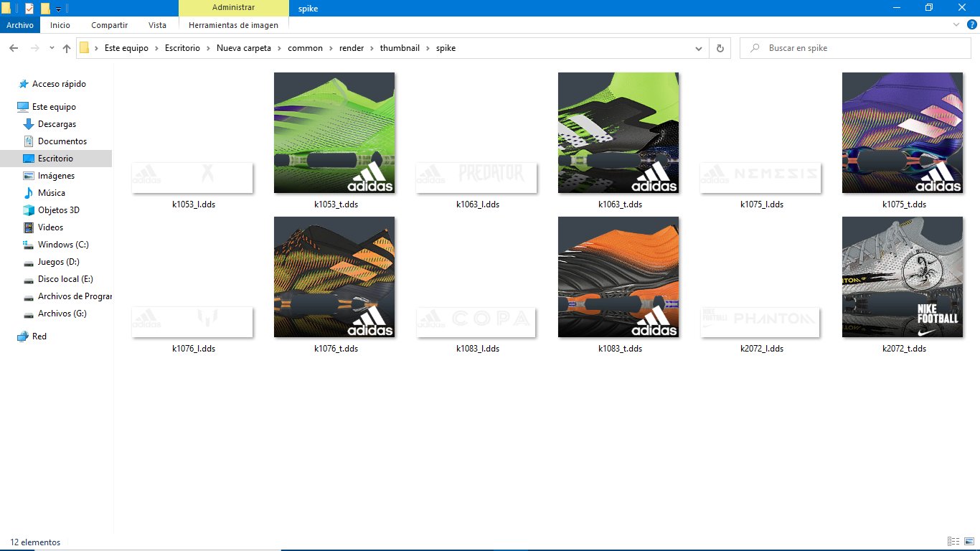980x551 pixels.
Task: Select the k1053_t.dds green boot thumbnail
Action: click(x=334, y=133)
